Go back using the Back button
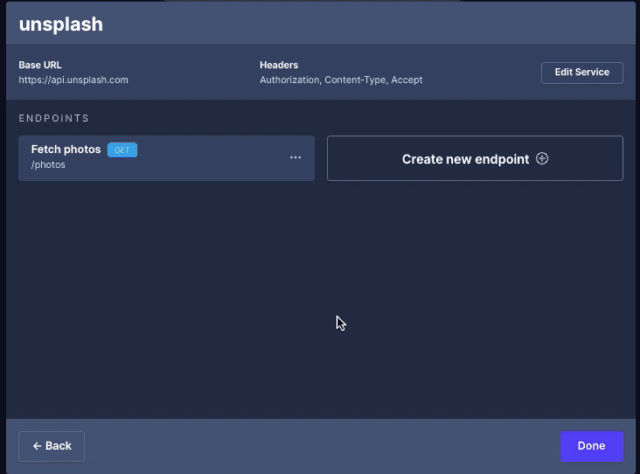 [x=51, y=446]
